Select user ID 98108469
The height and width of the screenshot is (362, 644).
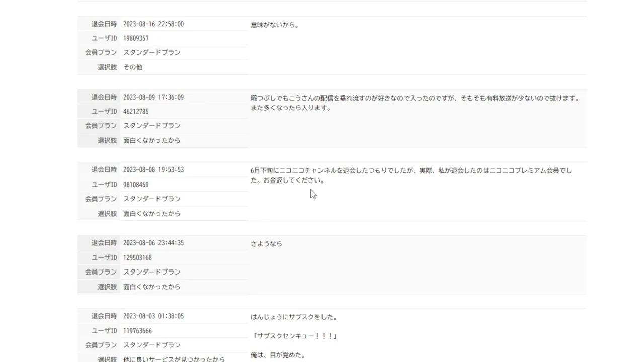click(x=136, y=185)
